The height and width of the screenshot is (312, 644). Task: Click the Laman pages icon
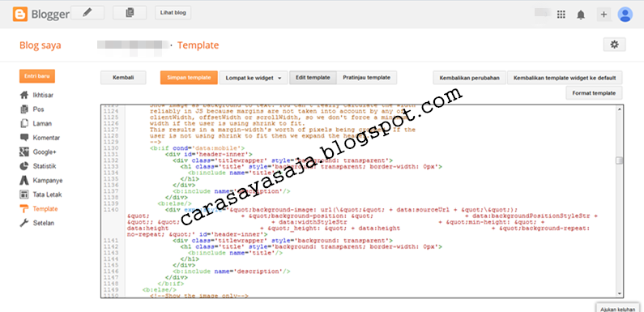(x=24, y=123)
